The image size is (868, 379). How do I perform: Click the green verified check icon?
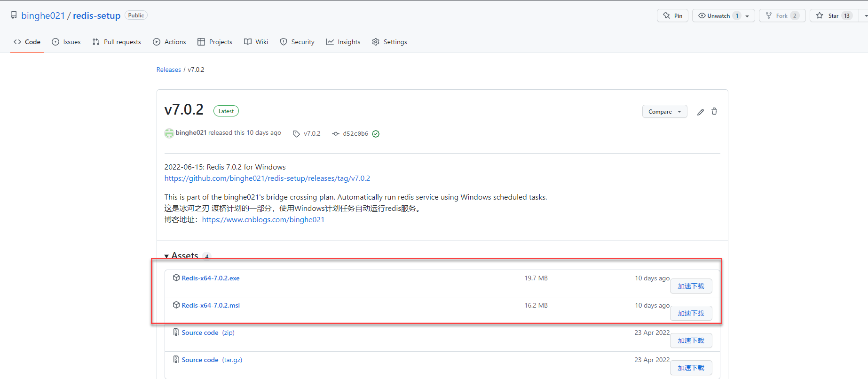click(376, 134)
